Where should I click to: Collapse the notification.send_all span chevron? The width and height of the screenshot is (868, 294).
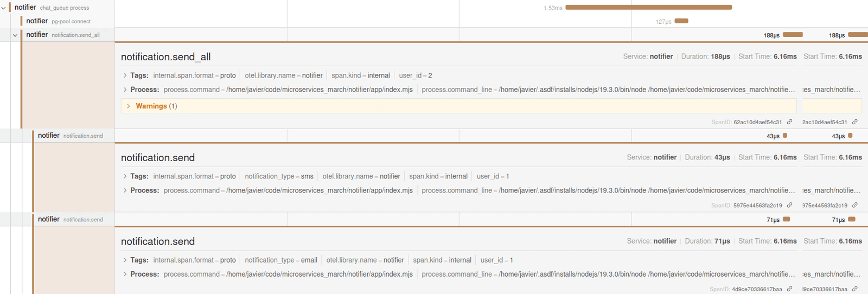coord(15,35)
